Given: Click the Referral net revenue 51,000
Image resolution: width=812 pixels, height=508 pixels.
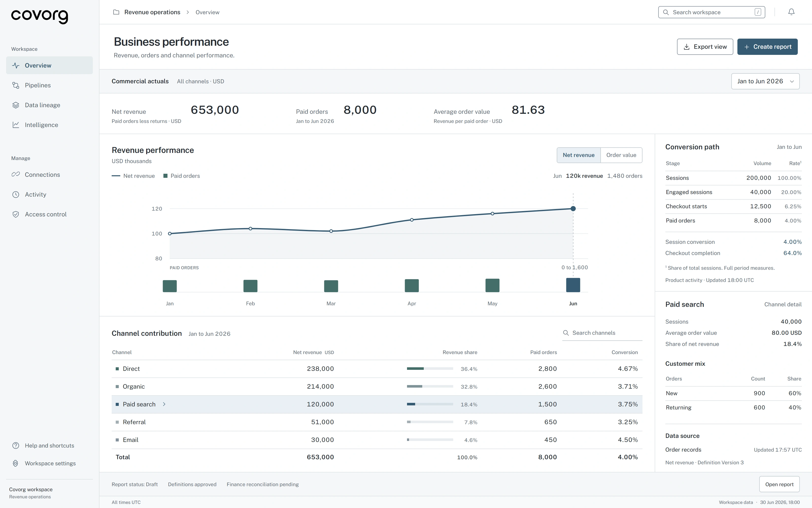Looking at the screenshot, I should tap(323, 422).
